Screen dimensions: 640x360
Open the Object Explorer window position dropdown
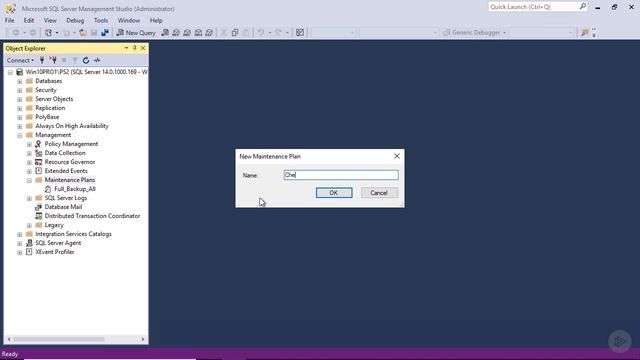coord(126,48)
